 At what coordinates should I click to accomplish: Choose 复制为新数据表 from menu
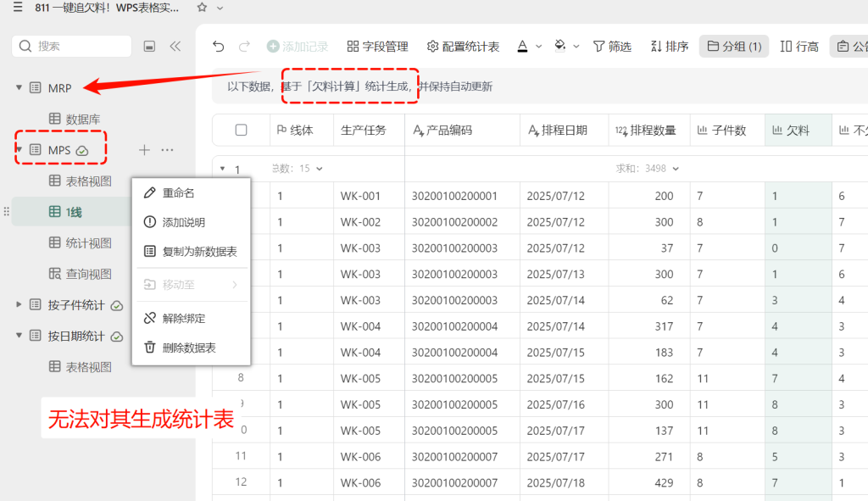coord(191,251)
